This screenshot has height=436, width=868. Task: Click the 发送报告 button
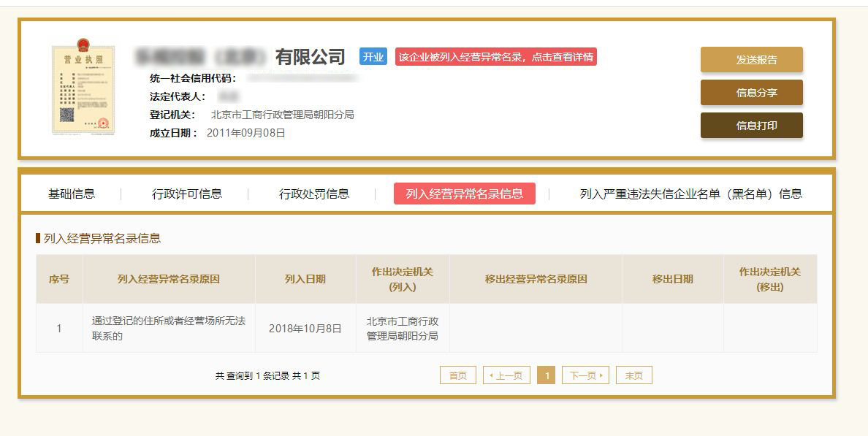click(751, 60)
